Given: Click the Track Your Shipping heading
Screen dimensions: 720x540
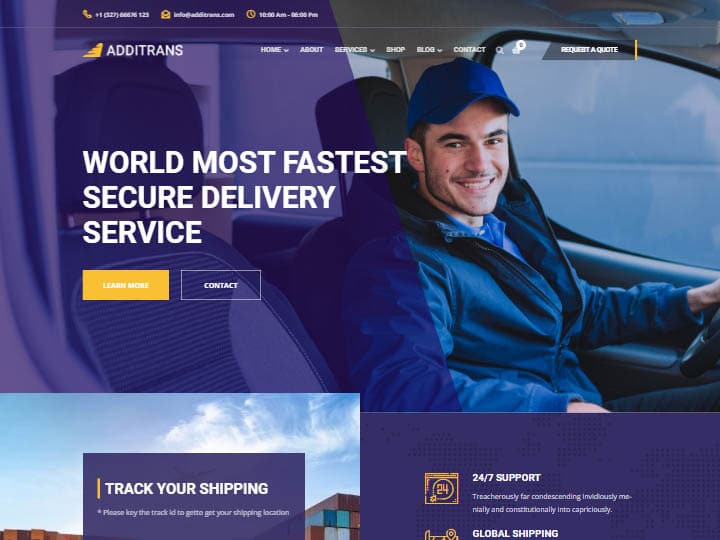Looking at the screenshot, I should 186,489.
